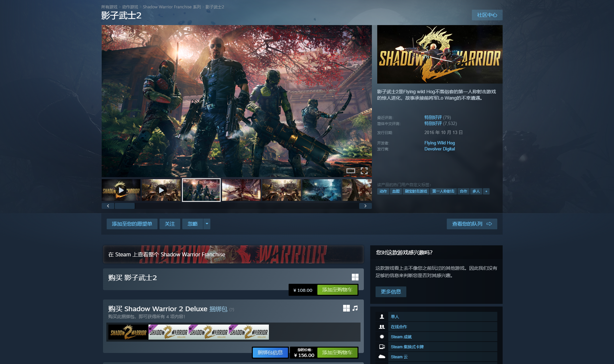Viewport: 614px width, 364px height.
Task: Click the 忽略 button
Action: click(x=193, y=224)
